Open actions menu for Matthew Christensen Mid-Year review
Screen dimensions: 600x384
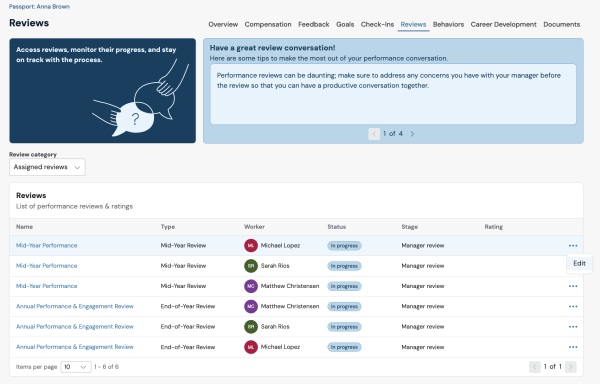(573, 286)
